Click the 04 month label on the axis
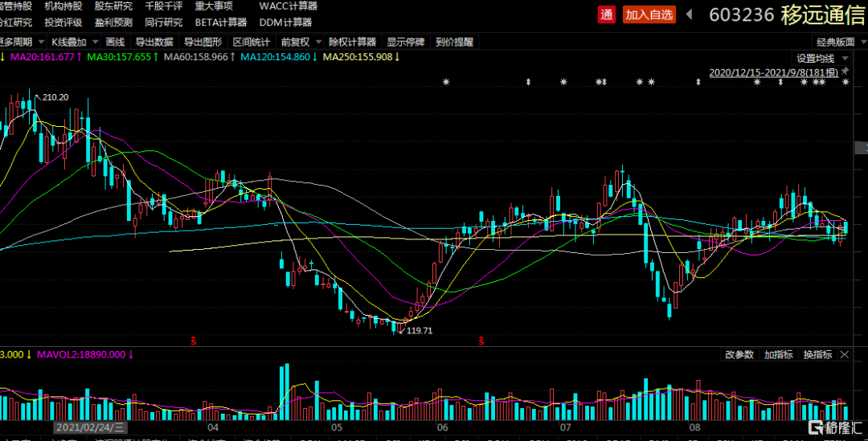 pos(212,427)
